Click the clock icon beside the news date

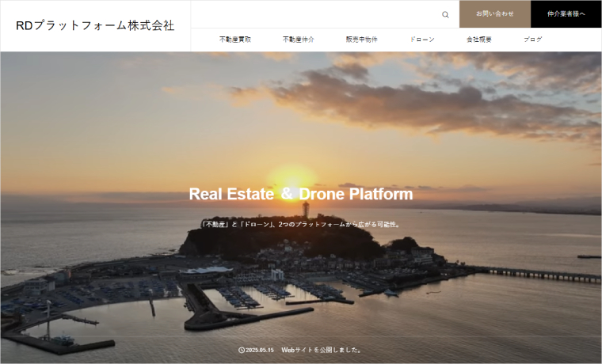point(241,350)
